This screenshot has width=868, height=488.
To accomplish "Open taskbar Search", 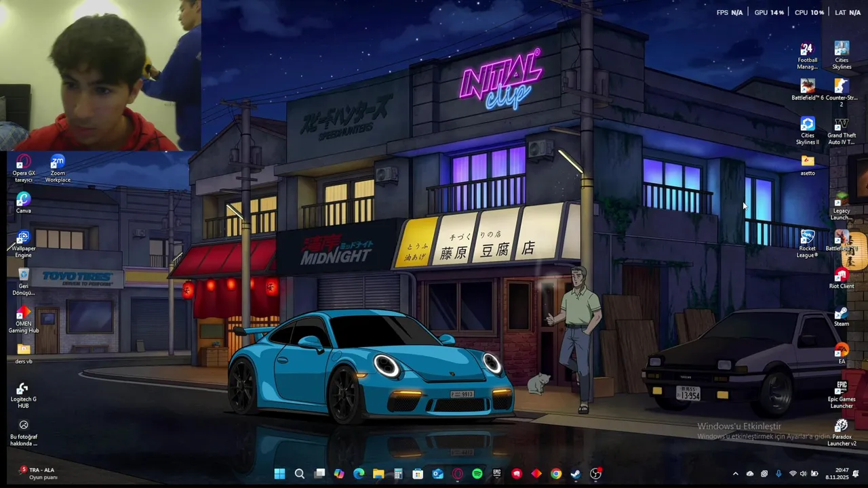I will tap(299, 474).
